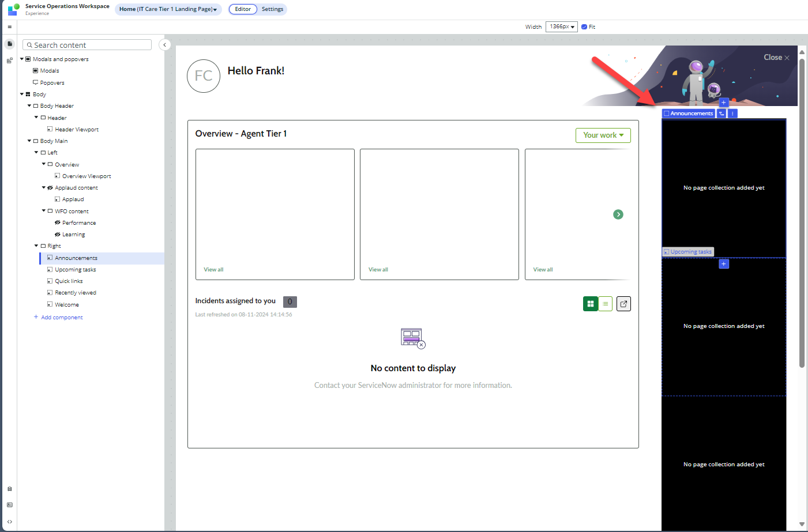Select the page content icon in left rail
The image size is (808, 532).
pos(10,44)
